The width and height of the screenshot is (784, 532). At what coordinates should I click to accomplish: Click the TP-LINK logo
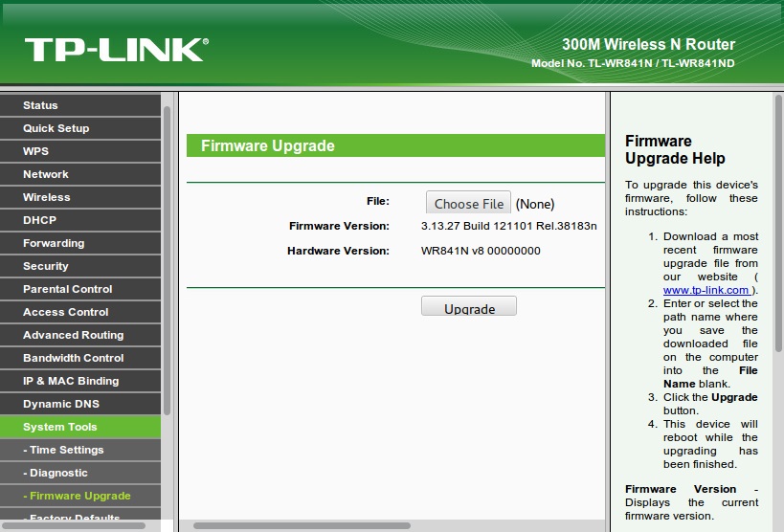pos(117,50)
